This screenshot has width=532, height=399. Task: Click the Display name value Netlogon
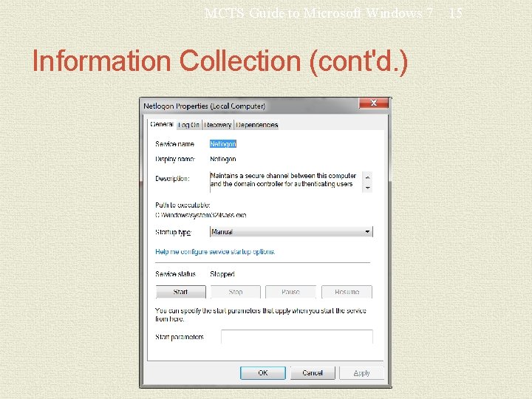coord(223,159)
